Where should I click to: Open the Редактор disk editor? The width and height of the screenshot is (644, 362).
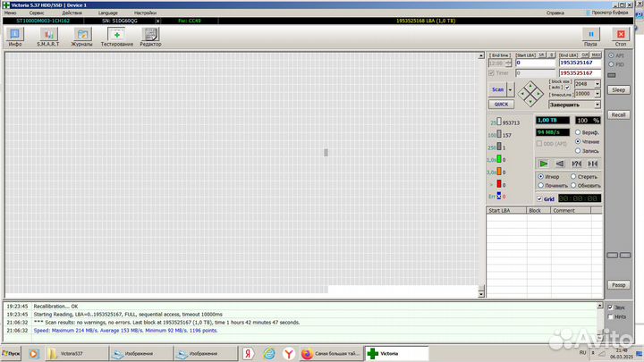(150, 36)
